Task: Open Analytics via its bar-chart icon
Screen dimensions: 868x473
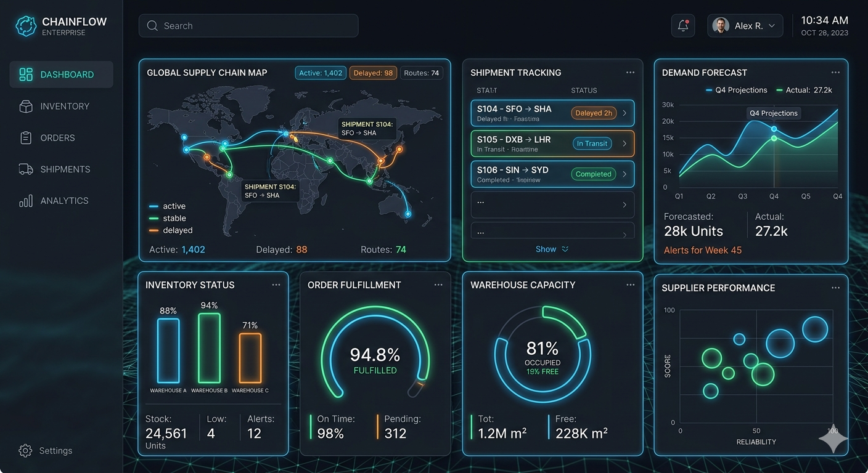Action: 25,200
